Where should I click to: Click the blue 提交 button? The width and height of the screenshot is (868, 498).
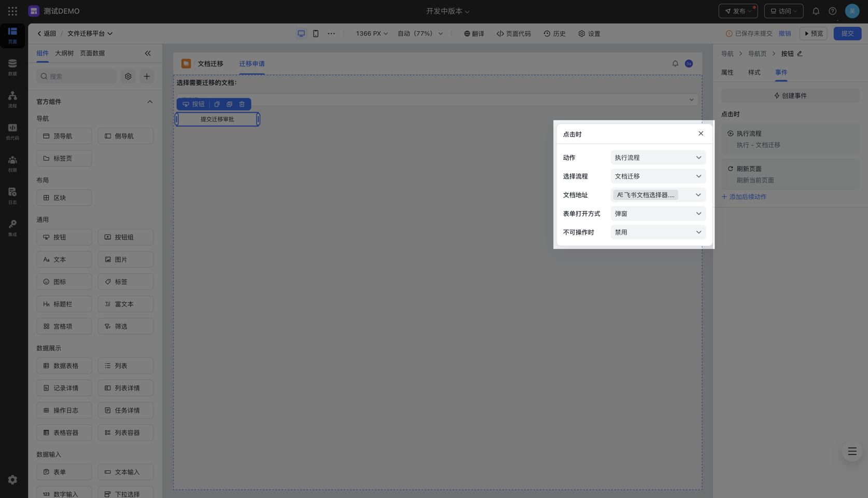847,33
